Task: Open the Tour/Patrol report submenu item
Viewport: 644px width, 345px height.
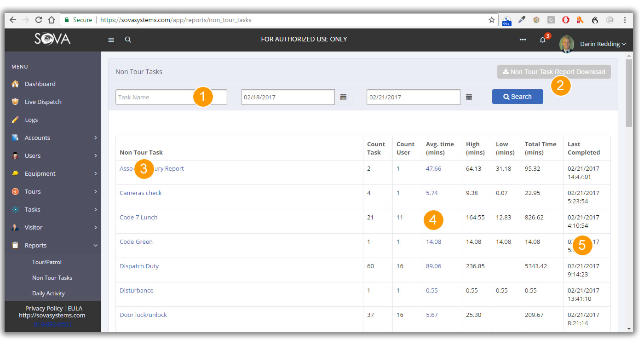Action: pyautogui.click(x=47, y=262)
